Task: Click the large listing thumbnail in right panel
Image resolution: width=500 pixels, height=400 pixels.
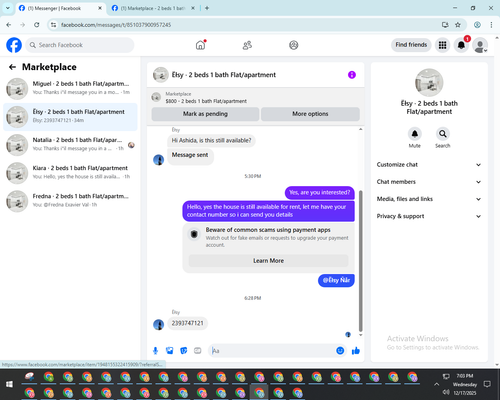Action: 429,83
